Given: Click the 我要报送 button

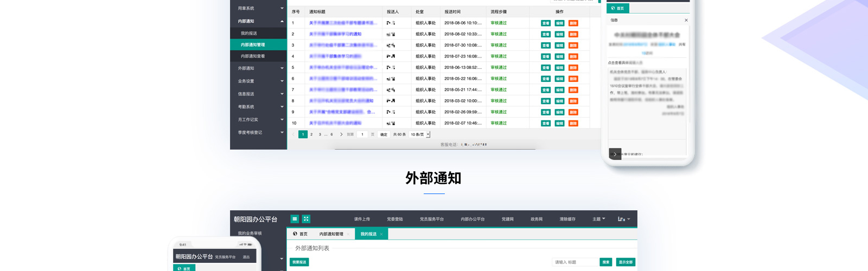Looking at the screenshot, I should tap(299, 262).
